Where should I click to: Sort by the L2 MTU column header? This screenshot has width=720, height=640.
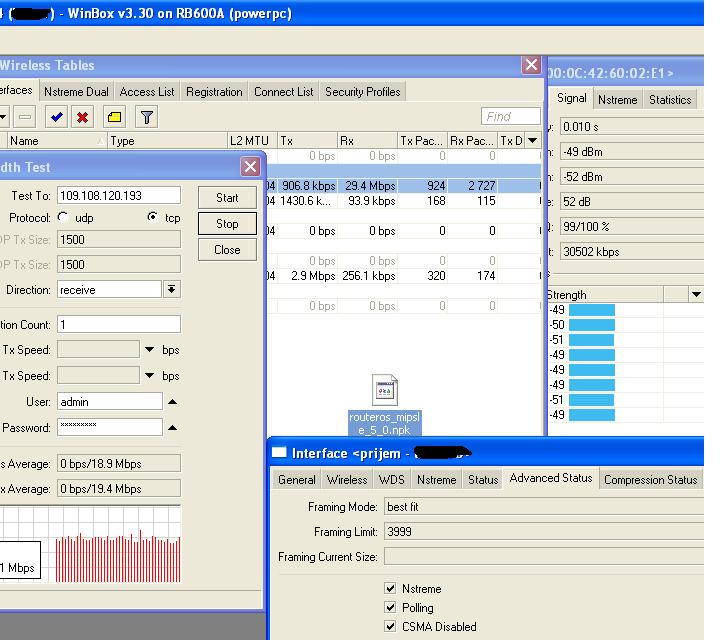[252, 140]
